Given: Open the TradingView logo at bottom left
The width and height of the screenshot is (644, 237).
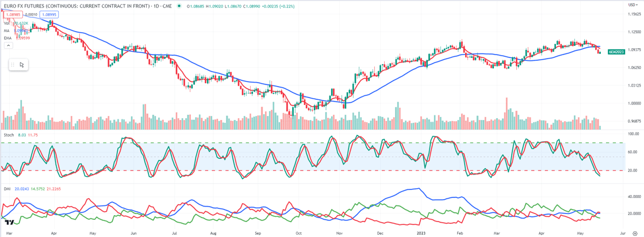Looking at the screenshot, I should (10, 222).
